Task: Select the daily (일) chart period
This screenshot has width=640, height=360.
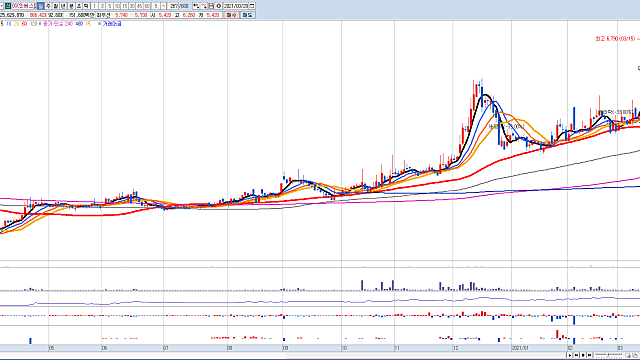Action: pyautogui.click(x=40, y=6)
